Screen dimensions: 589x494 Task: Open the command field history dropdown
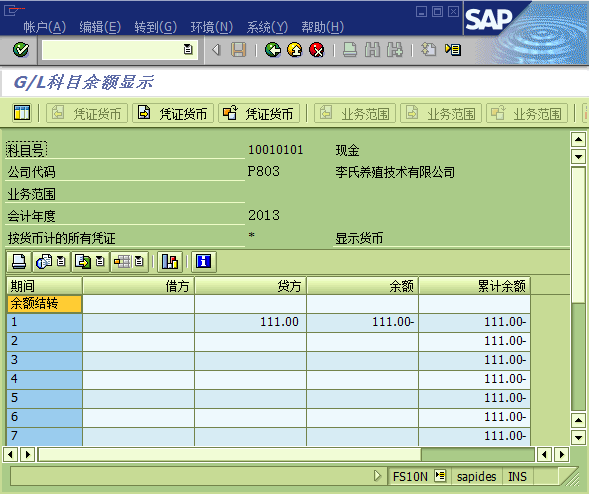pyautogui.click(x=188, y=49)
